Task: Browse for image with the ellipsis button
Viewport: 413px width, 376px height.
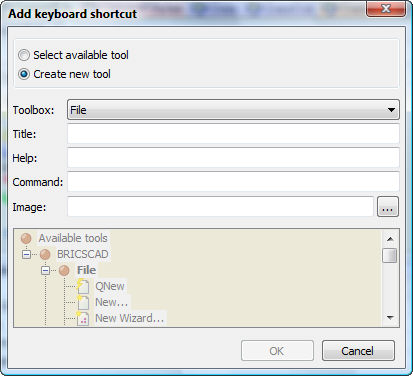Action: point(388,207)
